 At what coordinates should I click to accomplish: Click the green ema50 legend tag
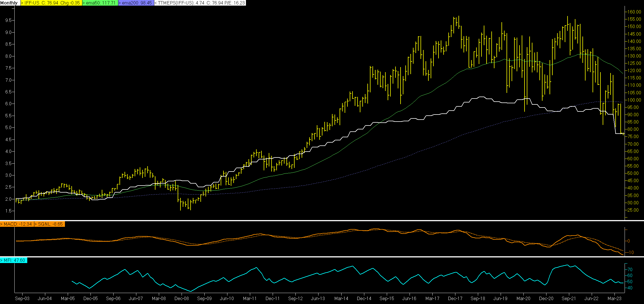pos(100,3)
